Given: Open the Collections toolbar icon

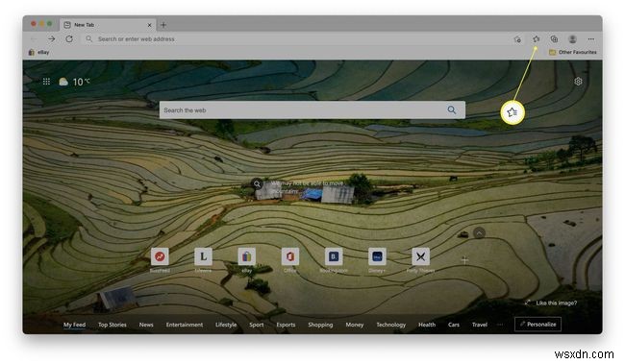Looking at the screenshot, I should point(554,39).
